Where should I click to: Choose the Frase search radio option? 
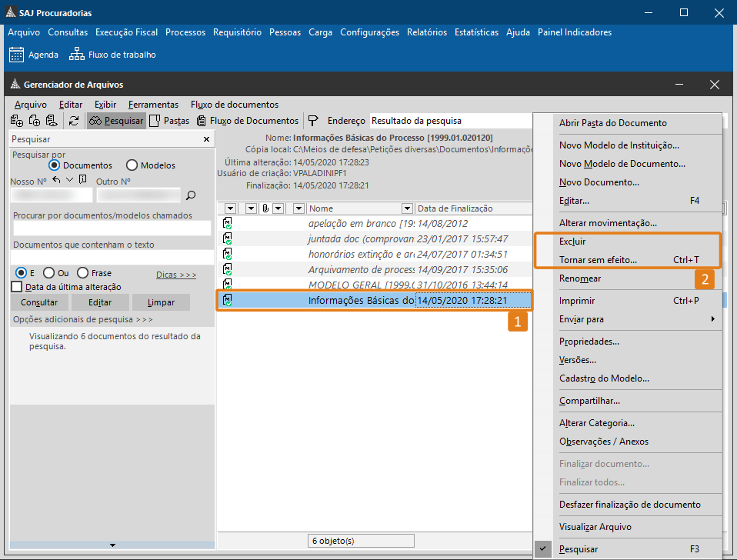pos(83,273)
